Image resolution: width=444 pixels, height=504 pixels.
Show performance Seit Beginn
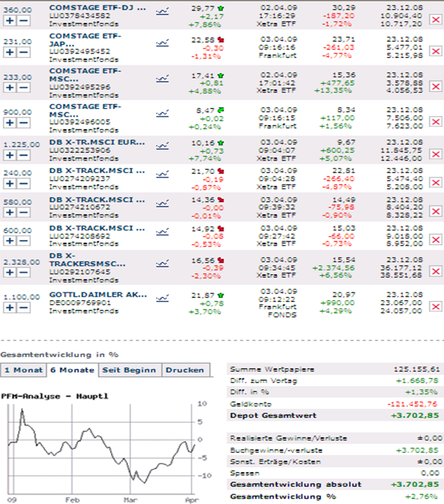tap(130, 370)
